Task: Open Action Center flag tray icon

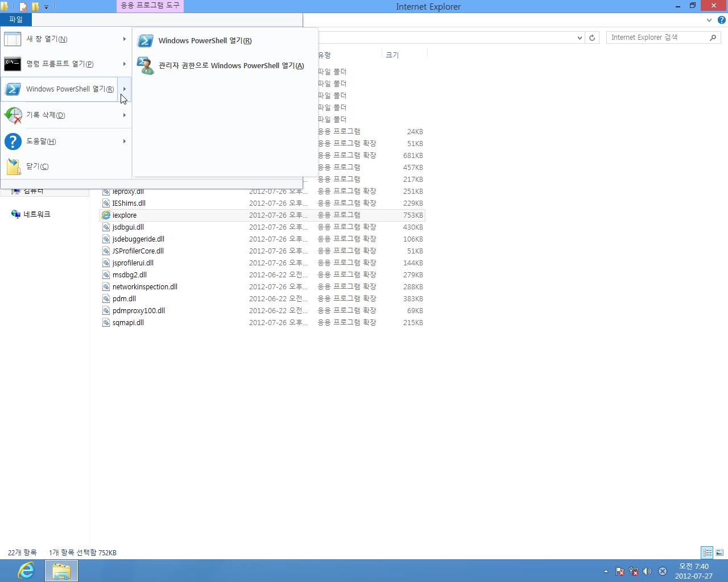Action: [x=620, y=571]
